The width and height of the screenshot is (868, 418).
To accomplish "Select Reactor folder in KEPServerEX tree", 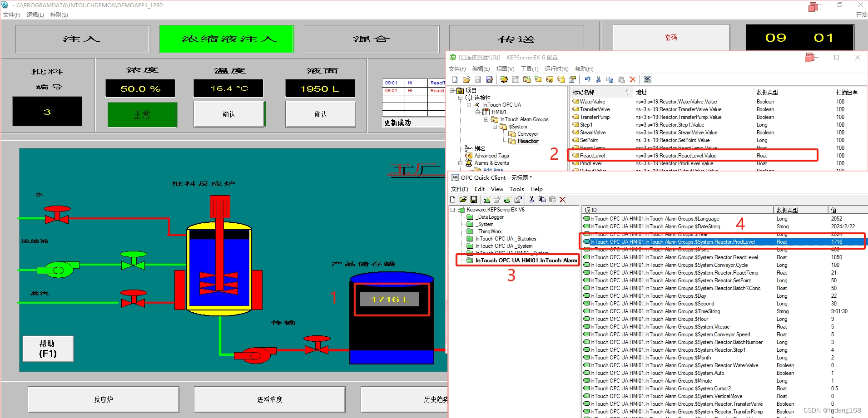I will click(528, 141).
